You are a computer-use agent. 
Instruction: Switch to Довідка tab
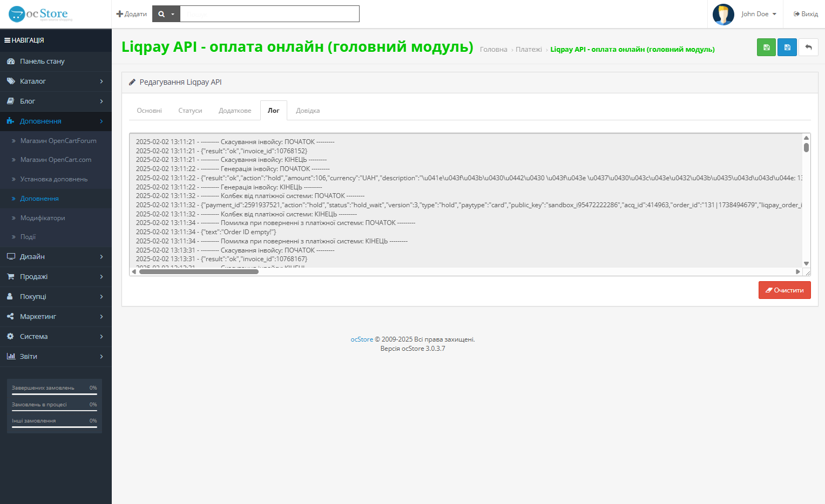click(x=308, y=111)
